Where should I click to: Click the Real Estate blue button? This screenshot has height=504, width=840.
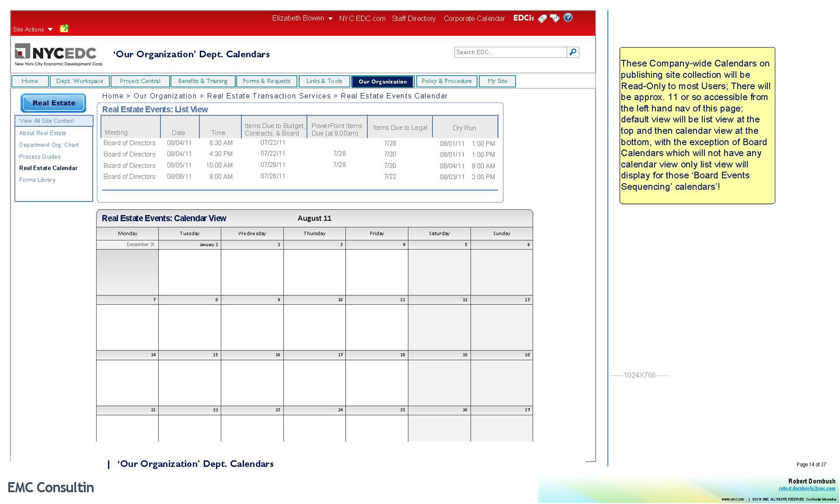(x=53, y=103)
